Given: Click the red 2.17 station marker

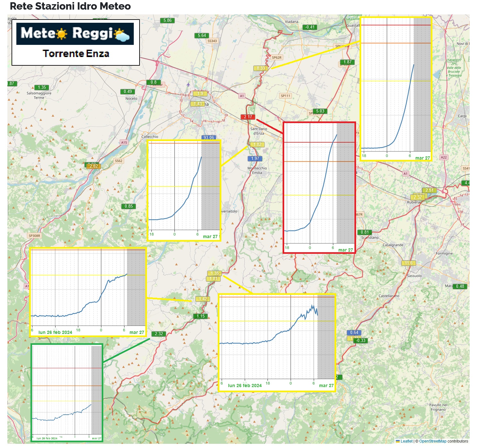Looking at the screenshot, I should (248, 117).
